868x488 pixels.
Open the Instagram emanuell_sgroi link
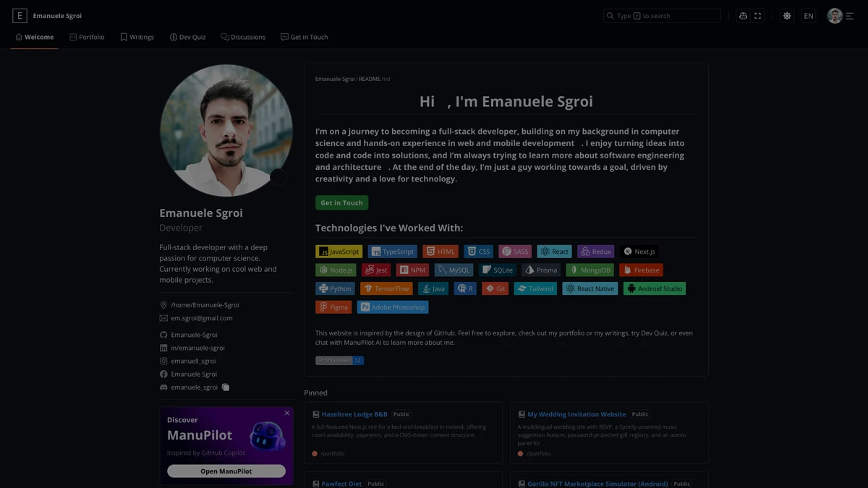point(193,361)
